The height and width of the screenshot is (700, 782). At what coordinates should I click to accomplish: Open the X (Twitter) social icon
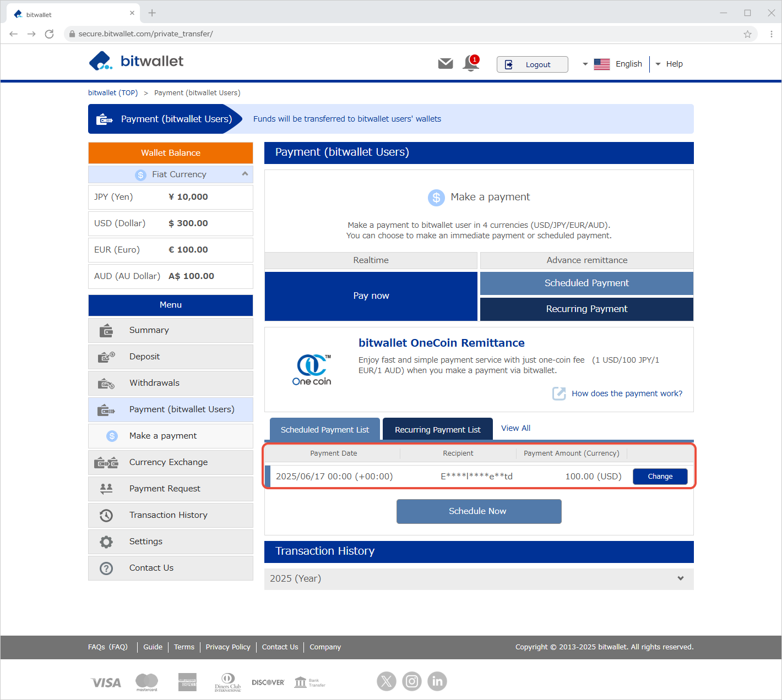[387, 681]
